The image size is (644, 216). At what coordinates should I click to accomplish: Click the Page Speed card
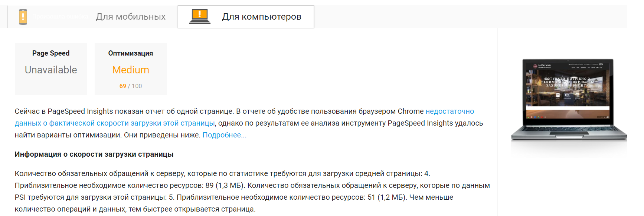click(x=51, y=69)
